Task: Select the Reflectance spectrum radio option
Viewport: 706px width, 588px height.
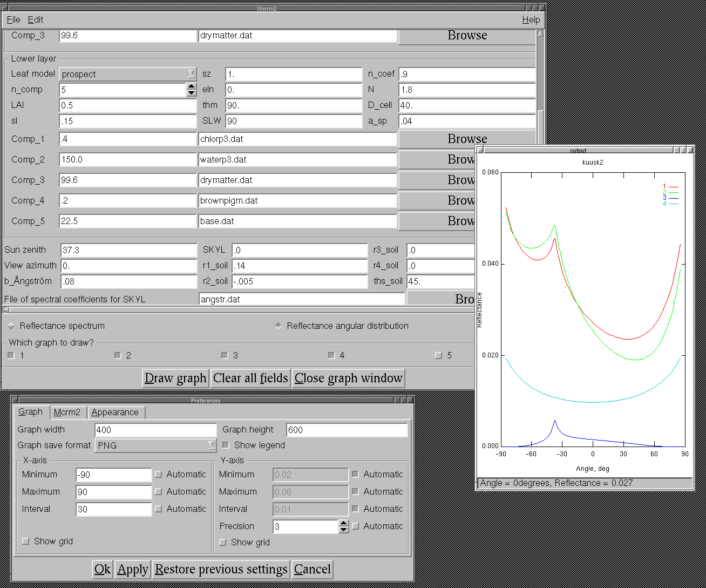Action: (x=11, y=326)
